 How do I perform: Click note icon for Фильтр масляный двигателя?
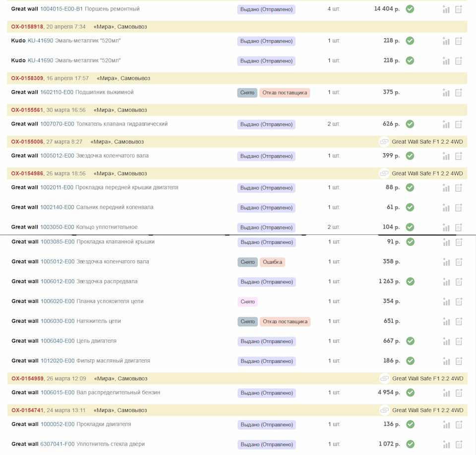point(459,361)
